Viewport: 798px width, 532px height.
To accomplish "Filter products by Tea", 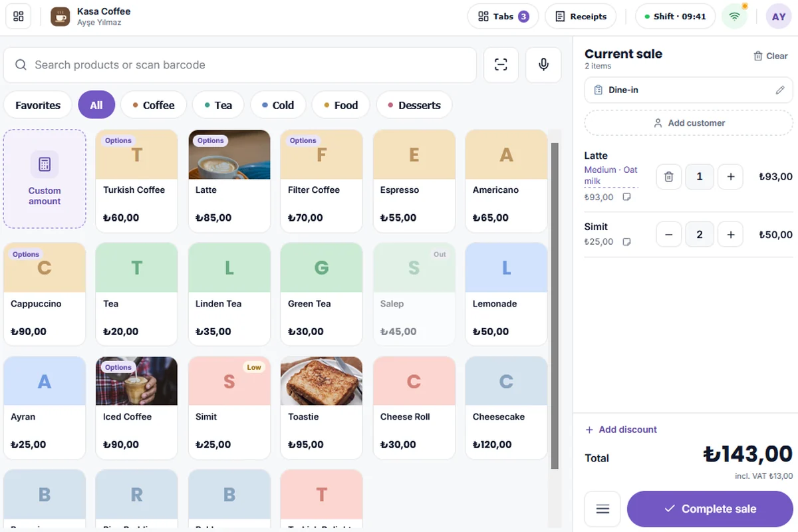I will tap(218, 105).
